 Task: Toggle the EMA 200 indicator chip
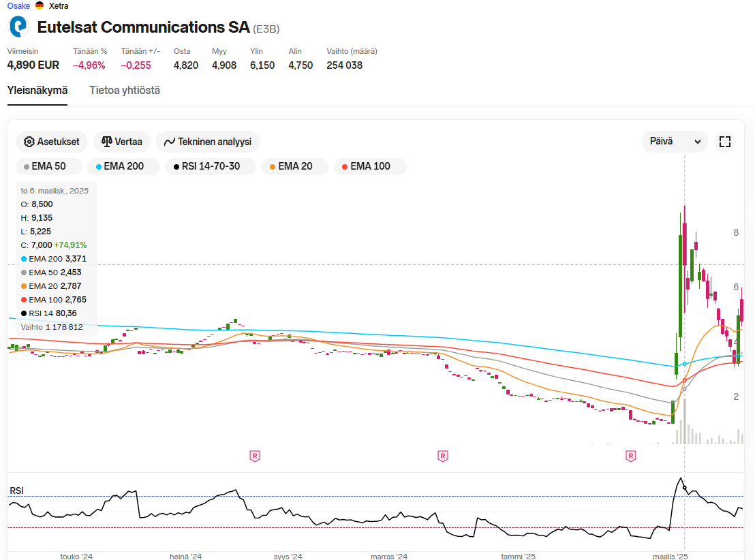(x=124, y=167)
